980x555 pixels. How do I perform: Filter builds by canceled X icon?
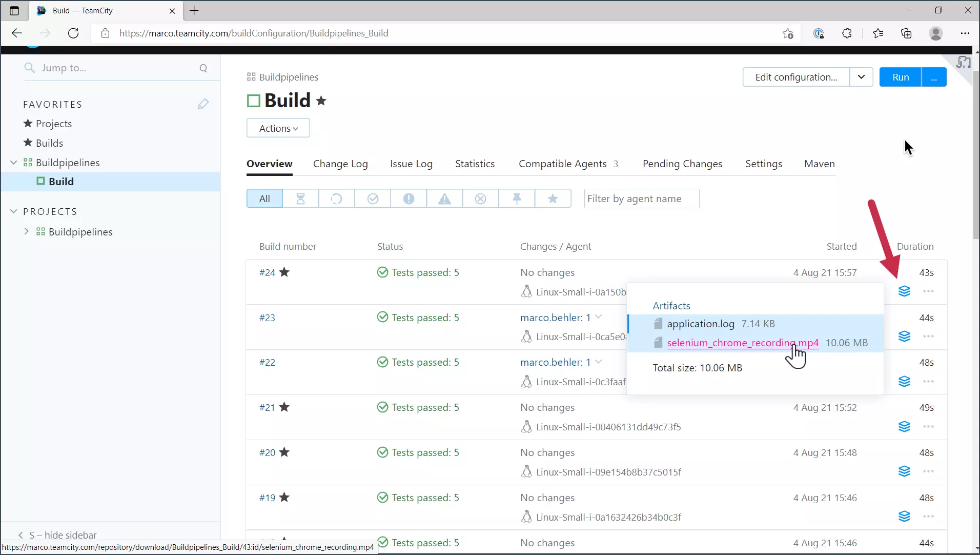point(480,199)
